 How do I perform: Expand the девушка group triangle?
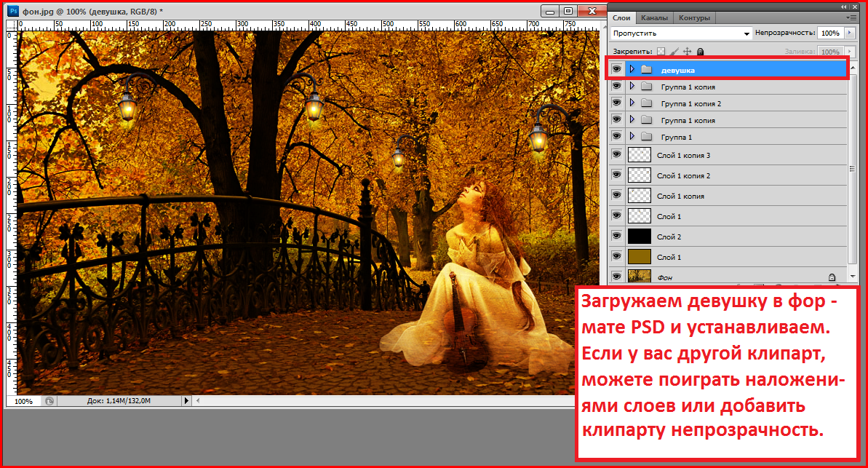[632, 70]
